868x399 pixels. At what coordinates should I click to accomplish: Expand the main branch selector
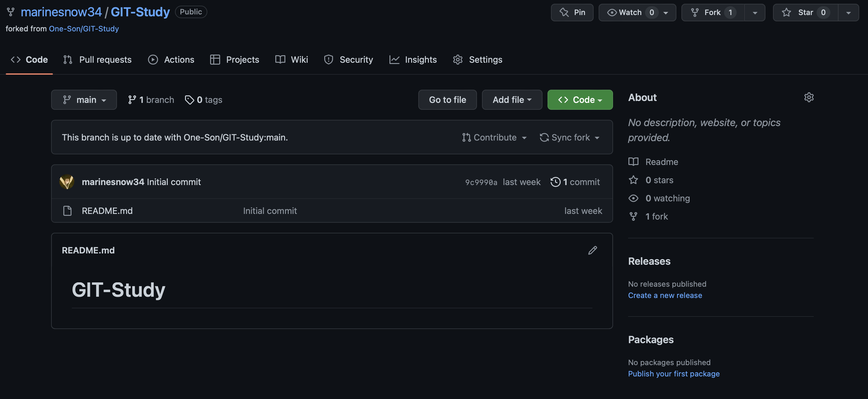tap(84, 100)
